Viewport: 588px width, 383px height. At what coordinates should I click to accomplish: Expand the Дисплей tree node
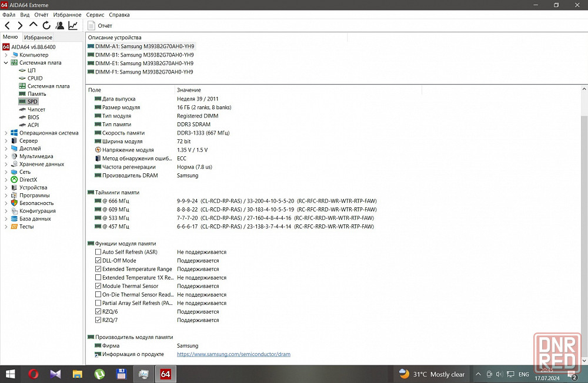pos(6,149)
